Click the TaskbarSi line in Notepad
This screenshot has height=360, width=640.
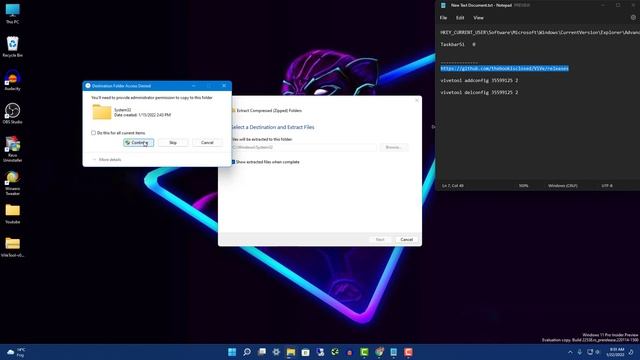pos(458,44)
